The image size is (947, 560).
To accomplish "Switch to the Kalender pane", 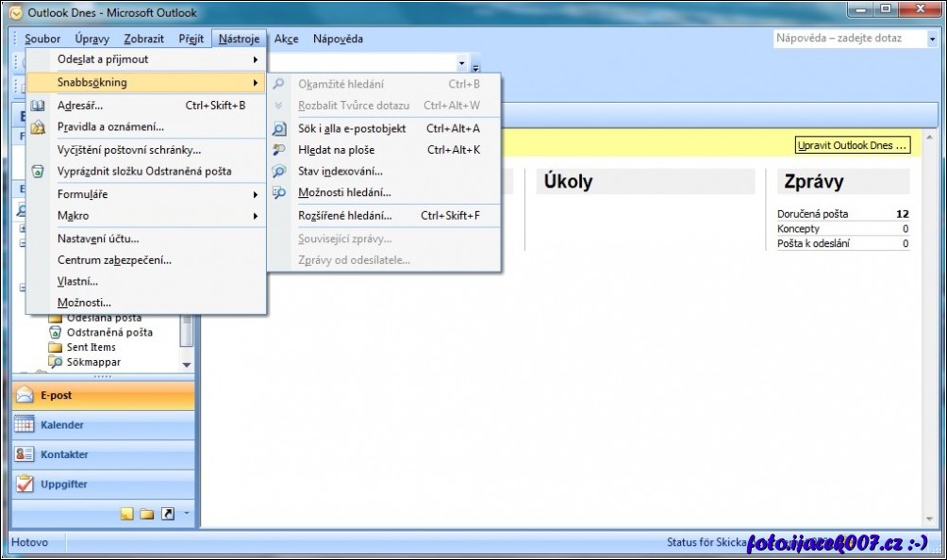I will point(62,425).
